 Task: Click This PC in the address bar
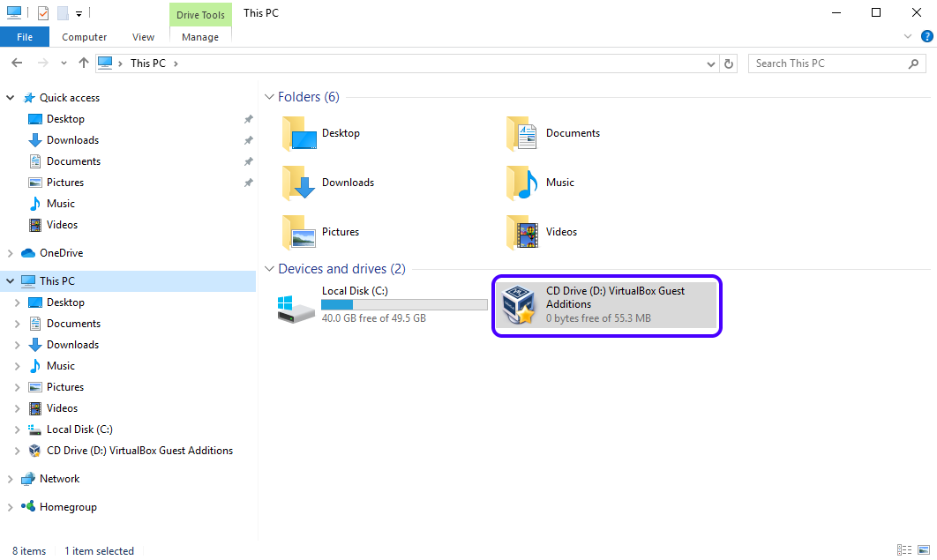(x=147, y=63)
